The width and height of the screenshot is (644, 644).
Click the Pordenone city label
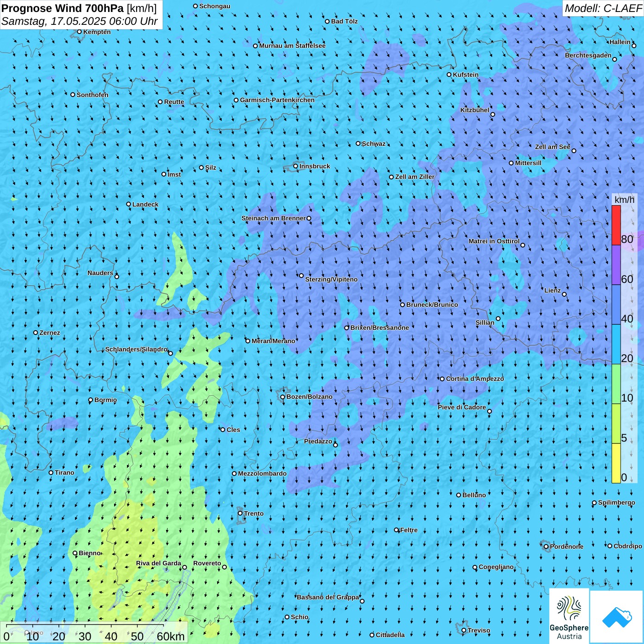tap(567, 546)
